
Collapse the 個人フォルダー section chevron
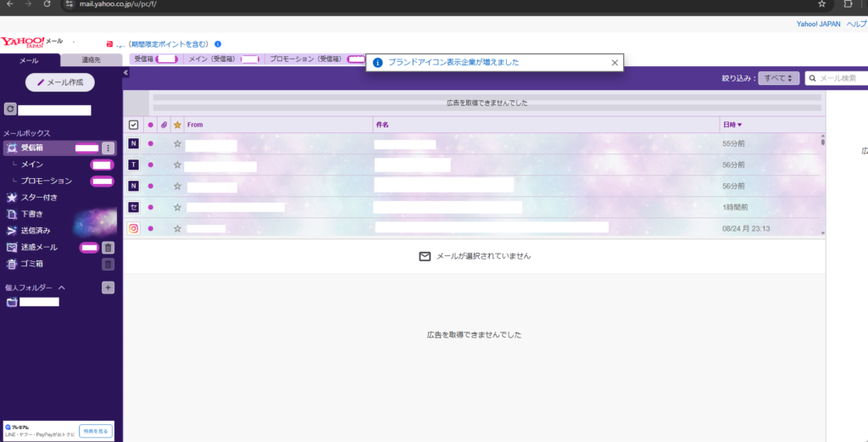pos(61,288)
